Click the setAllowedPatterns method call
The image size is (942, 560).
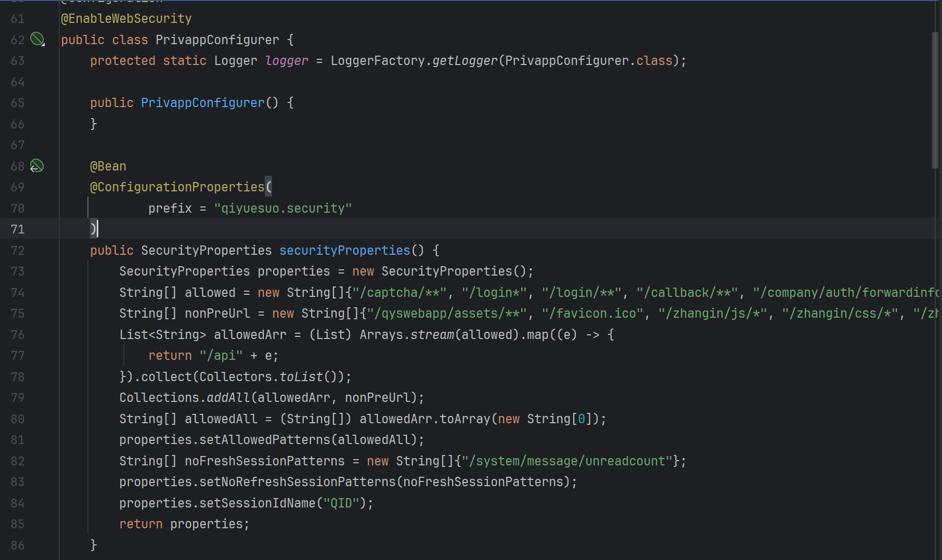(x=265, y=440)
